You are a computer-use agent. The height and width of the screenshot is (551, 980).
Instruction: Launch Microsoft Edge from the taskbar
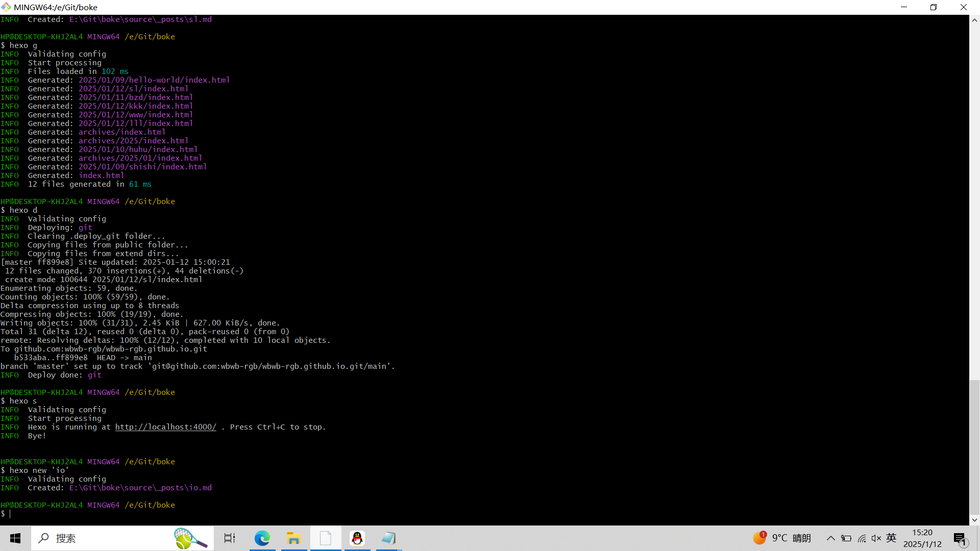pos(262,538)
